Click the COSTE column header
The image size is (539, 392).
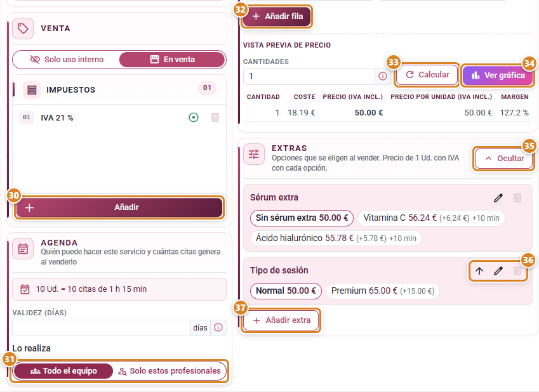pyautogui.click(x=304, y=97)
